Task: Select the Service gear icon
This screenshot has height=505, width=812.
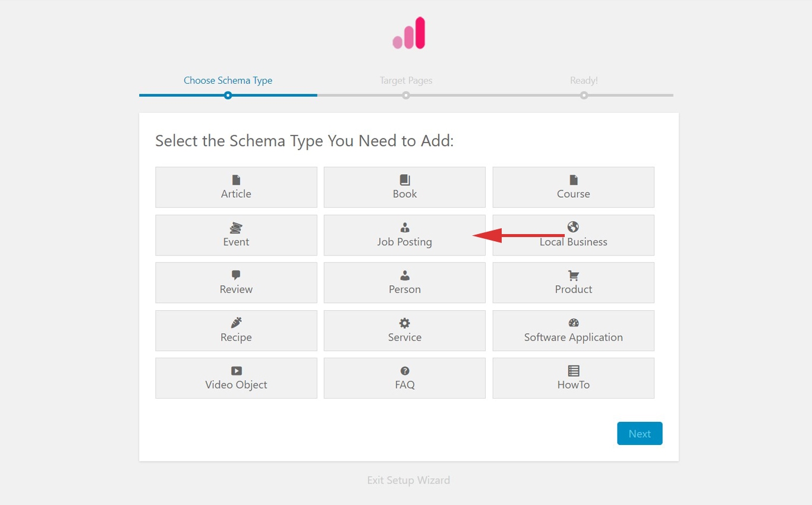Action: [x=404, y=322]
